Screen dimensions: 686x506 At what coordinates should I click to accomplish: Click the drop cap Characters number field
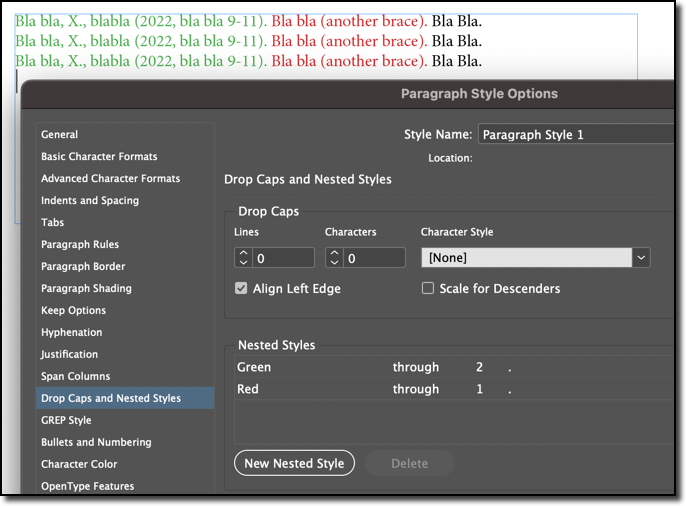(374, 258)
